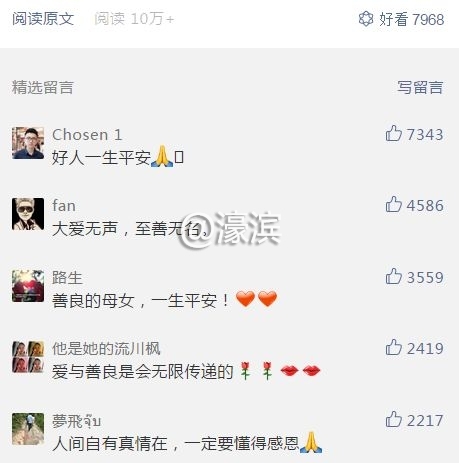Open 阅读原文 link
The width and height of the screenshot is (459, 463).
43,18
